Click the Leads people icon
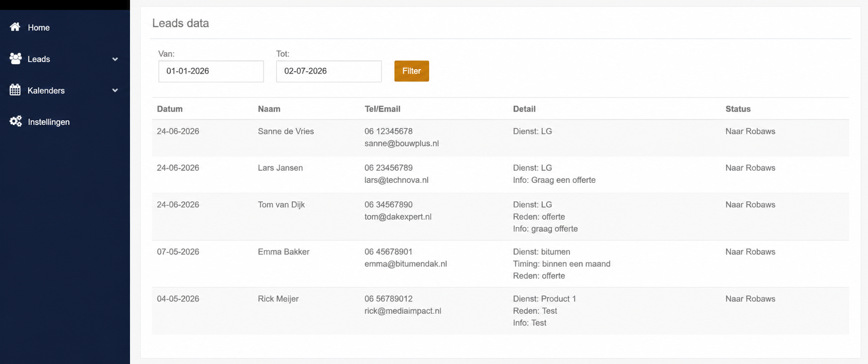 point(15,59)
